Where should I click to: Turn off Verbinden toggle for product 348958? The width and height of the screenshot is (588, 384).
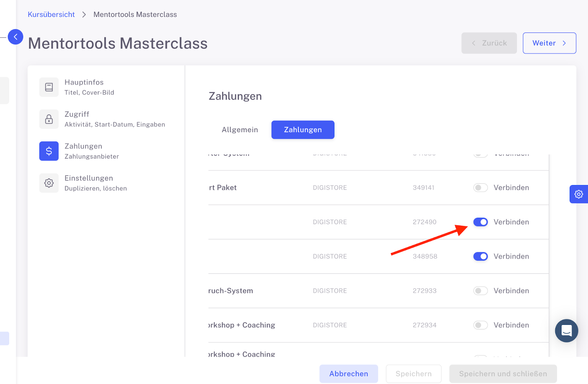(480, 256)
